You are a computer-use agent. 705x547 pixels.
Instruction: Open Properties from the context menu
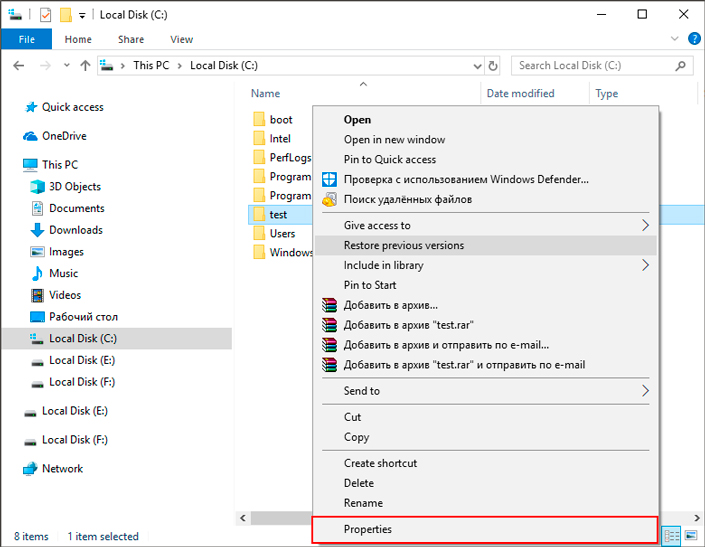tap(486, 529)
